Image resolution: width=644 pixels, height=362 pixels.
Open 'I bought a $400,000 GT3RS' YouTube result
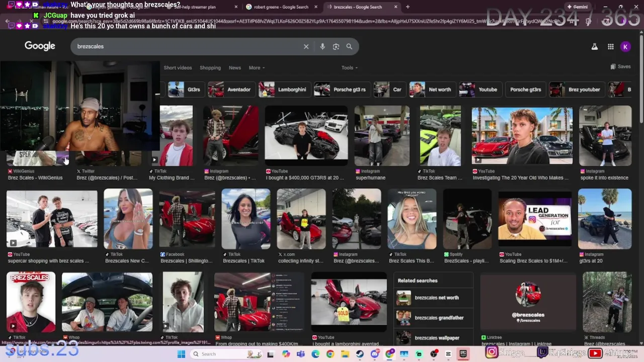(x=306, y=136)
